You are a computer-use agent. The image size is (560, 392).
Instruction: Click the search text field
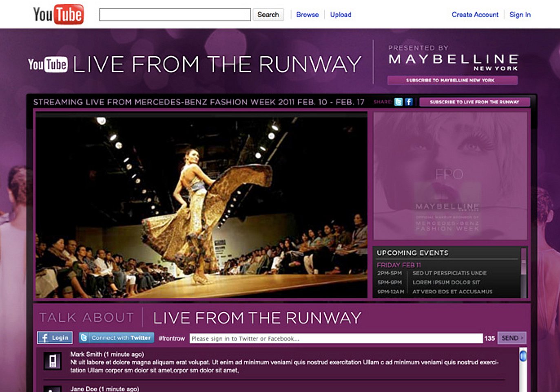pyautogui.click(x=175, y=15)
